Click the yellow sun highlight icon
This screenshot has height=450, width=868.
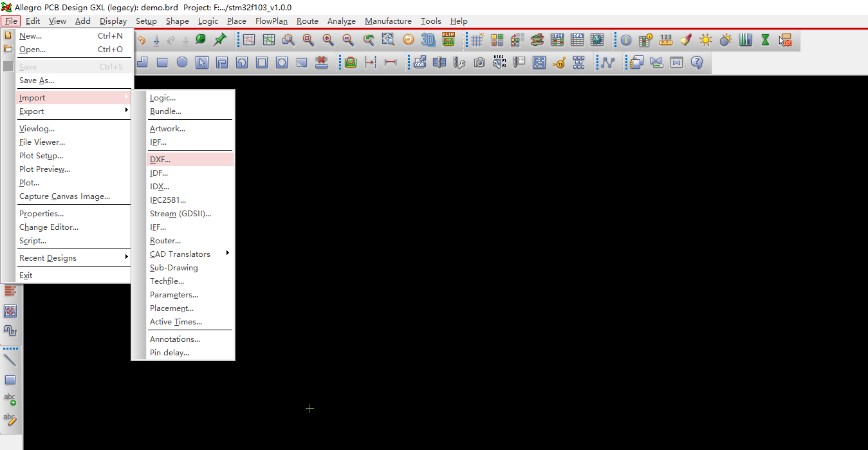pyautogui.click(x=706, y=40)
